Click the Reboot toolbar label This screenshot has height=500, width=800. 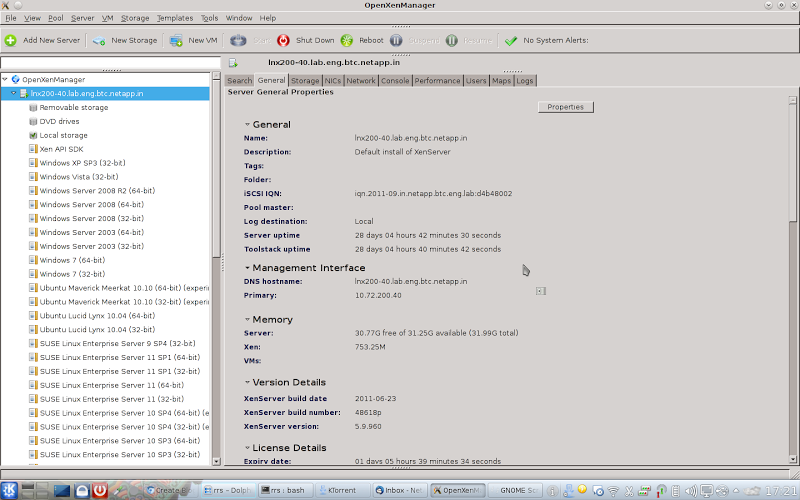(371, 40)
